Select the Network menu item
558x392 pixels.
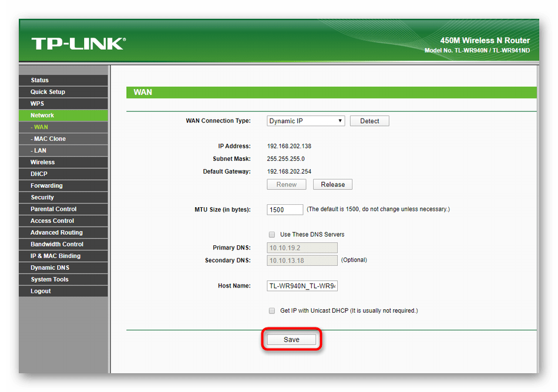63,115
